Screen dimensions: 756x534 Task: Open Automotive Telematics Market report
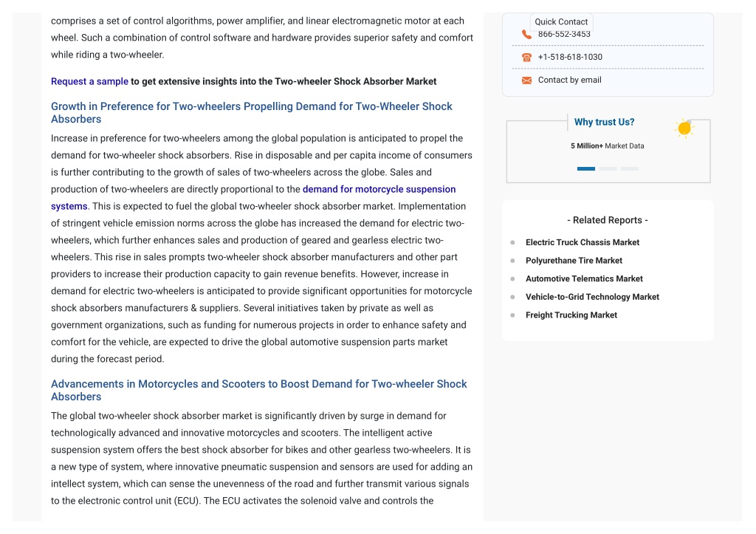tap(584, 279)
